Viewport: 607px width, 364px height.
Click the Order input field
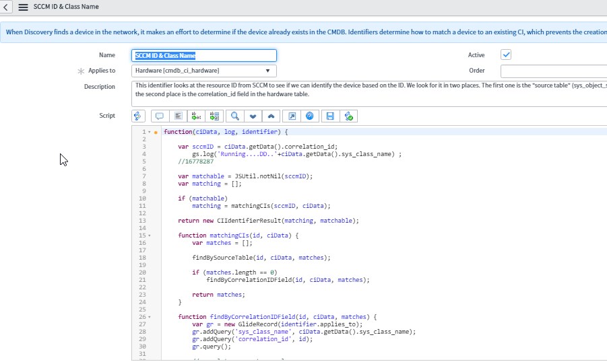tap(554, 71)
